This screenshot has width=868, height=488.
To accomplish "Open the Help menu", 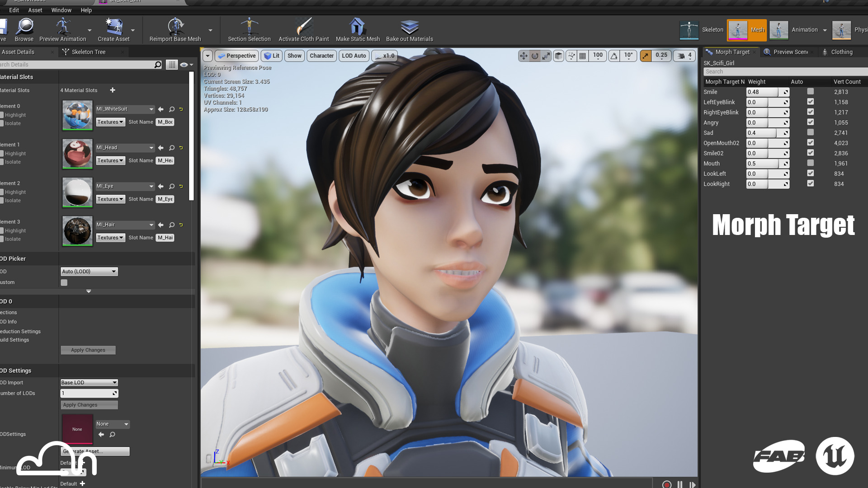I will 86,10.
